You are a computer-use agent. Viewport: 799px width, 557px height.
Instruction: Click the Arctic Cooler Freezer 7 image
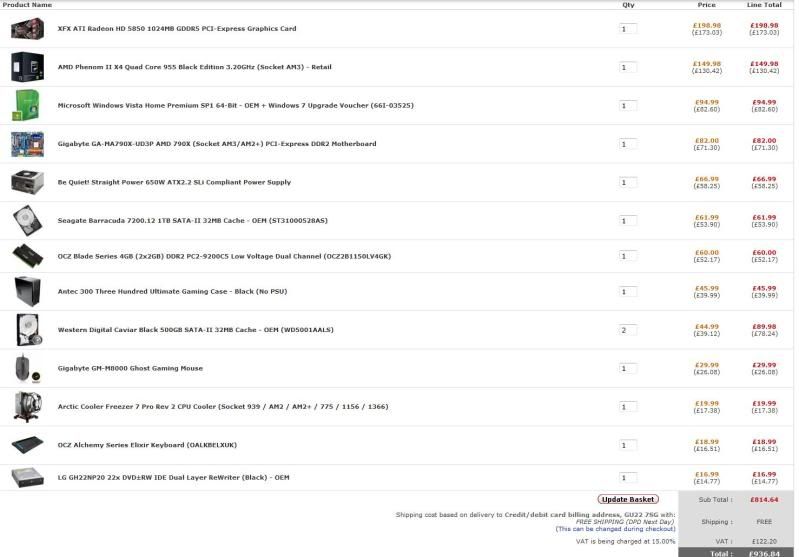pyautogui.click(x=27, y=406)
